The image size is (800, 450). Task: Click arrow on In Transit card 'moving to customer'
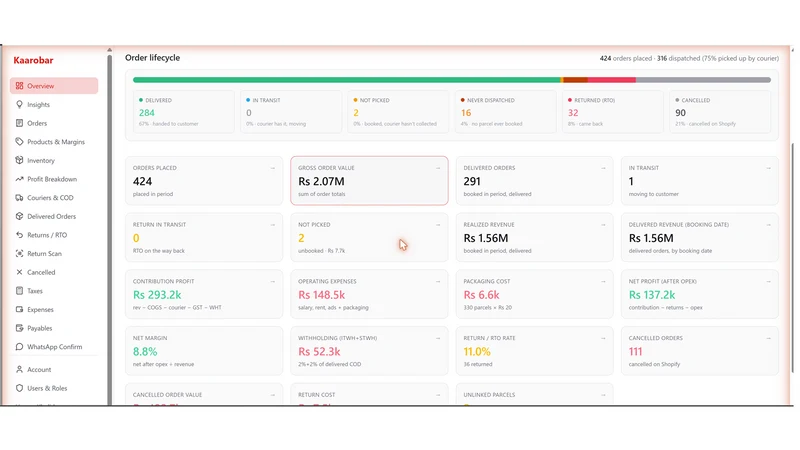pos(768,168)
